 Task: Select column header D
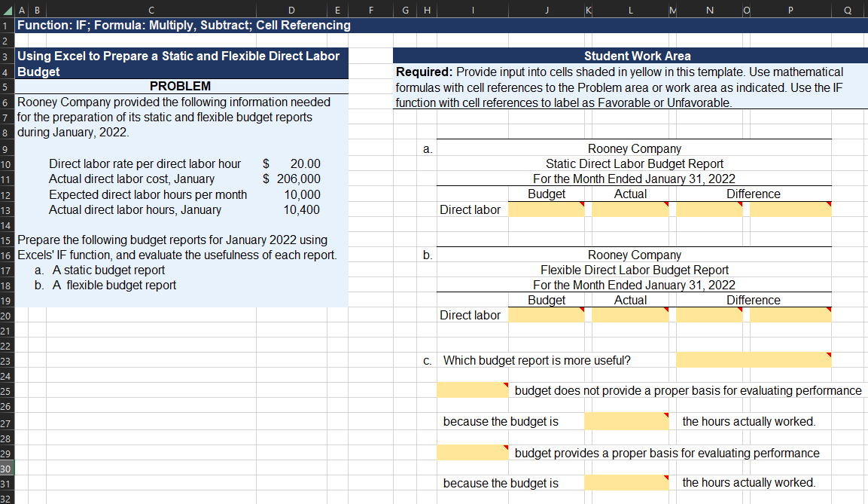click(291, 10)
